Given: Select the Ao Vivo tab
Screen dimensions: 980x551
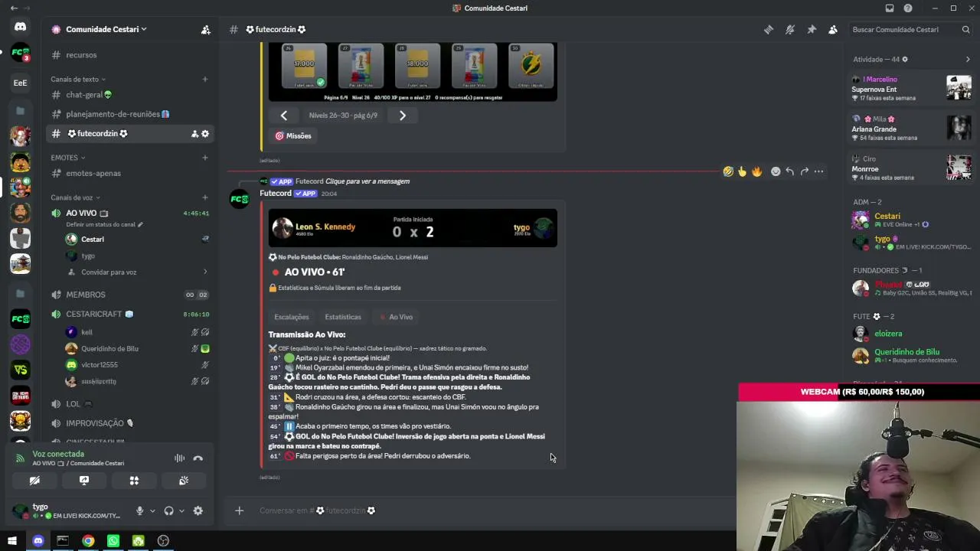Looking at the screenshot, I should [x=397, y=317].
